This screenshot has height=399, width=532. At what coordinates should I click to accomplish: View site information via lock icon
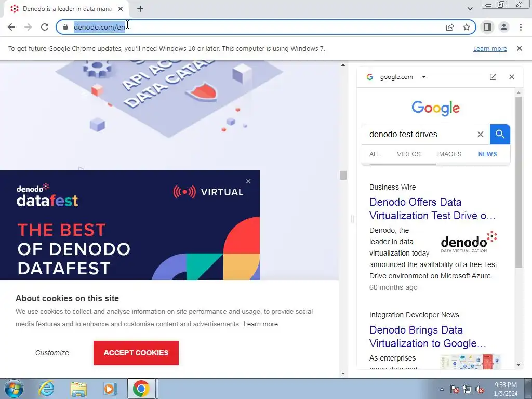(x=65, y=27)
